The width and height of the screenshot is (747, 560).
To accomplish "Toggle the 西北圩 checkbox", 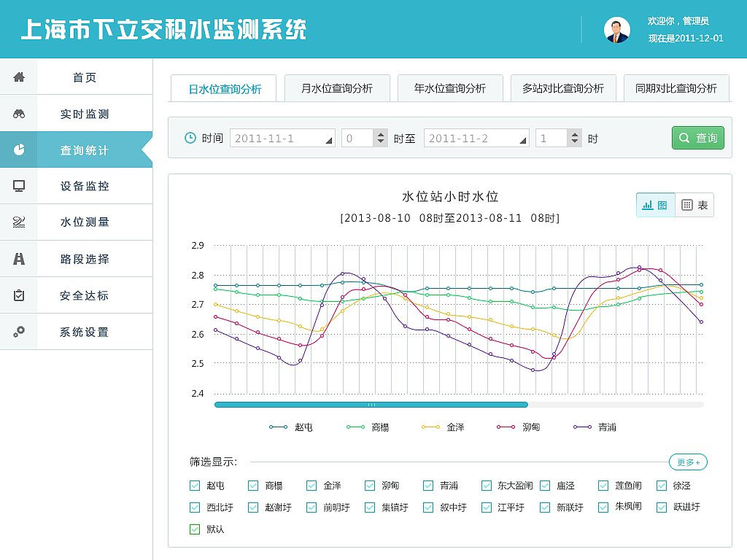I will click(194, 507).
